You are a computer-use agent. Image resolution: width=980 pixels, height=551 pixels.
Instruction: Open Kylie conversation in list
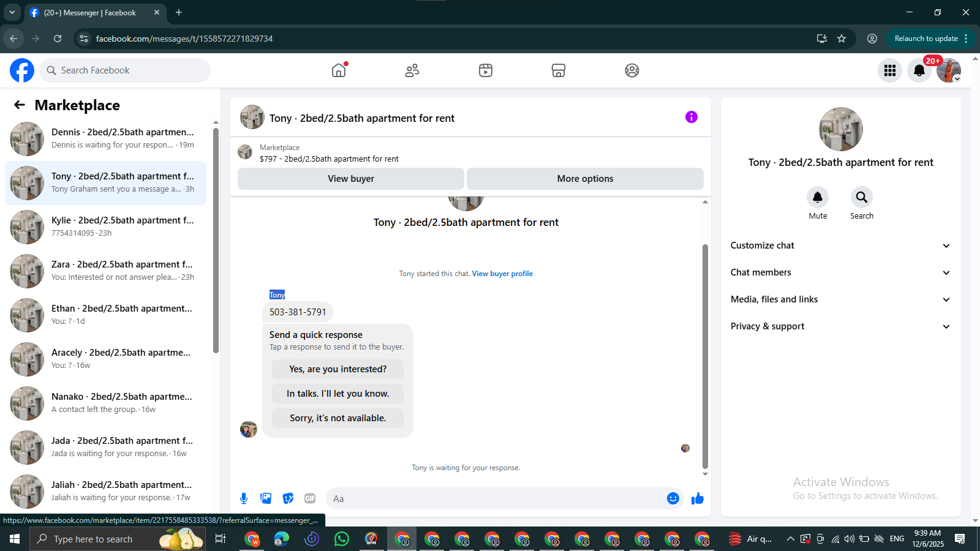105,227
